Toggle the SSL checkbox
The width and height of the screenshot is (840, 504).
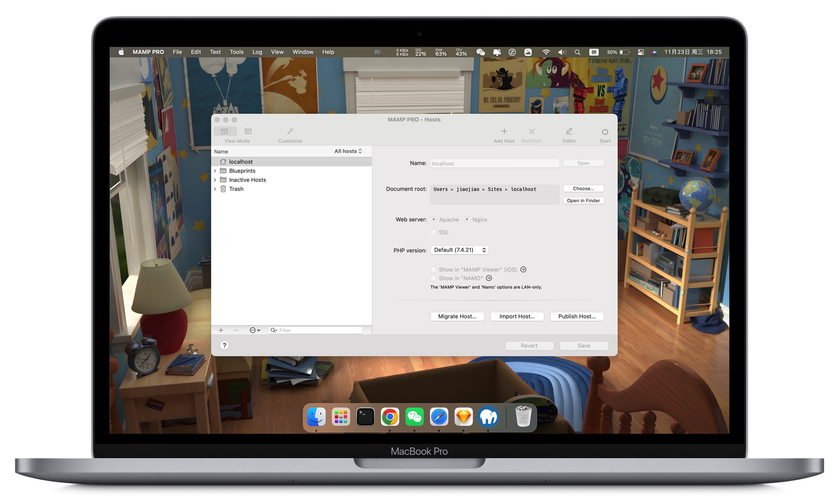click(x=433, y=232)
